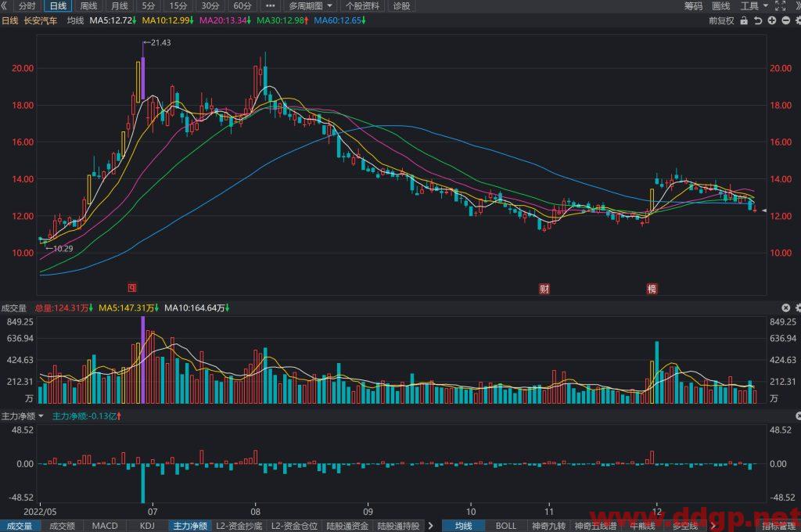This screenshot has width=801, height=532.
Task: Click the 主力净额:-0.13亿 value
Action: [x=86, y=416]
